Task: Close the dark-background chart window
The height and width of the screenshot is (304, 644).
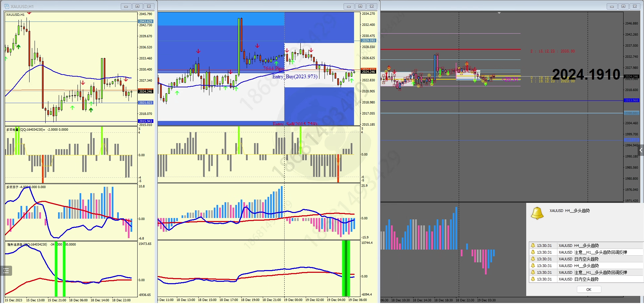Action: [x=635, y=6]
